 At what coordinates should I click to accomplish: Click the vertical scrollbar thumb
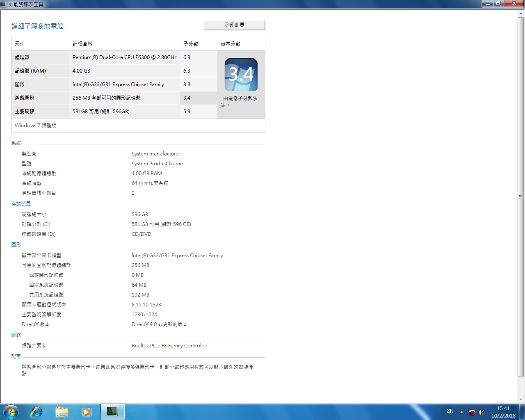[521, 197]
